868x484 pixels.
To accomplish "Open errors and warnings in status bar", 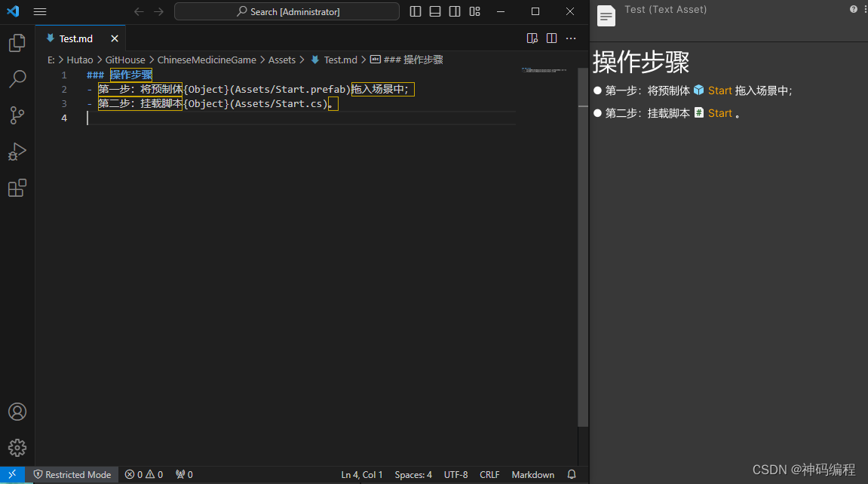I will 144,475.
